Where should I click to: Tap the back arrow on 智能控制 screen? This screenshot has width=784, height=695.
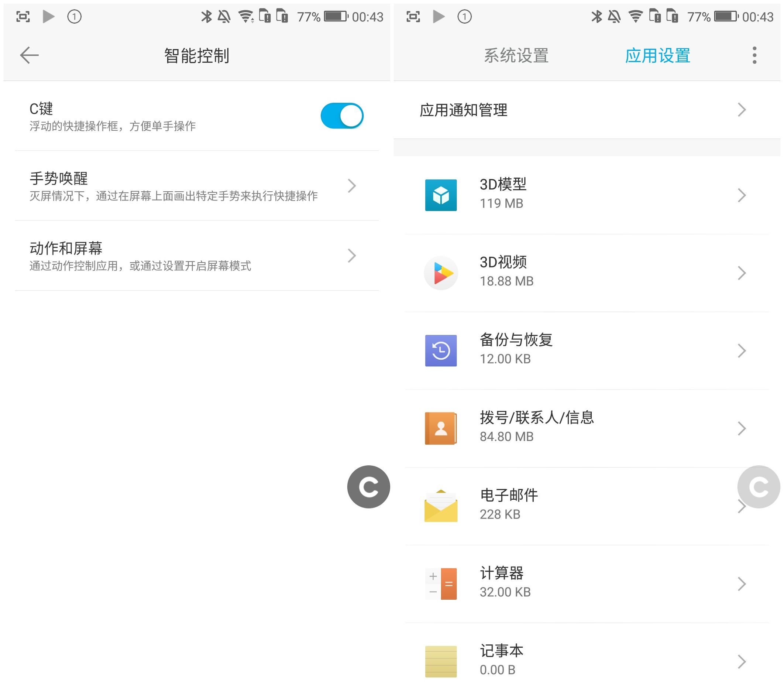click(x=29, y=55)
